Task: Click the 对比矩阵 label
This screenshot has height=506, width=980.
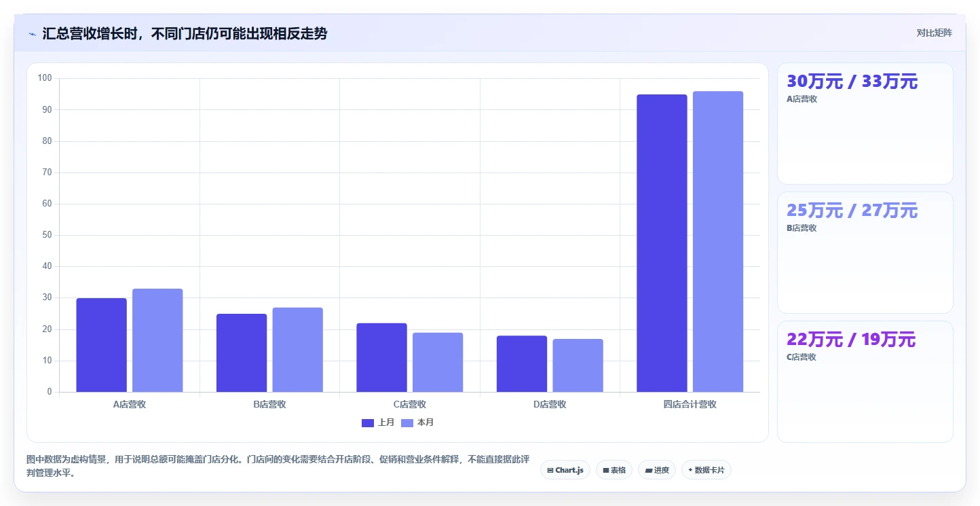Action: 934,33
